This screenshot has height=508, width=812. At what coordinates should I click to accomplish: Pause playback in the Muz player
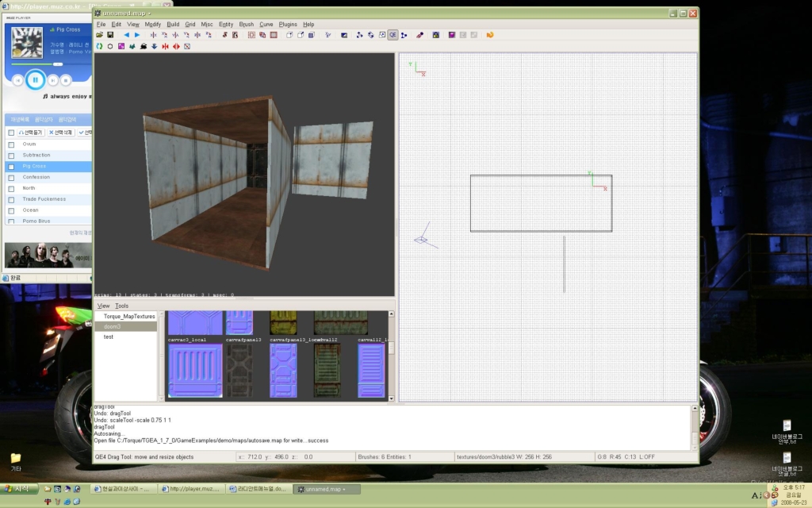(x=35, y=80)
